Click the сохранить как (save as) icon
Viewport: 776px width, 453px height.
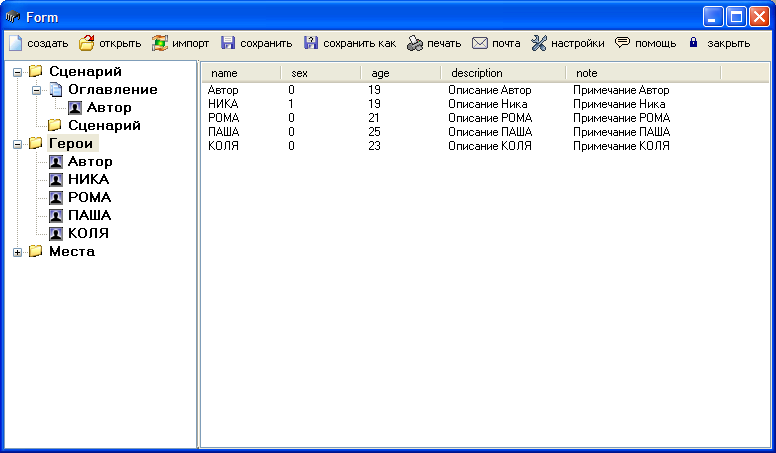[311, 43]
